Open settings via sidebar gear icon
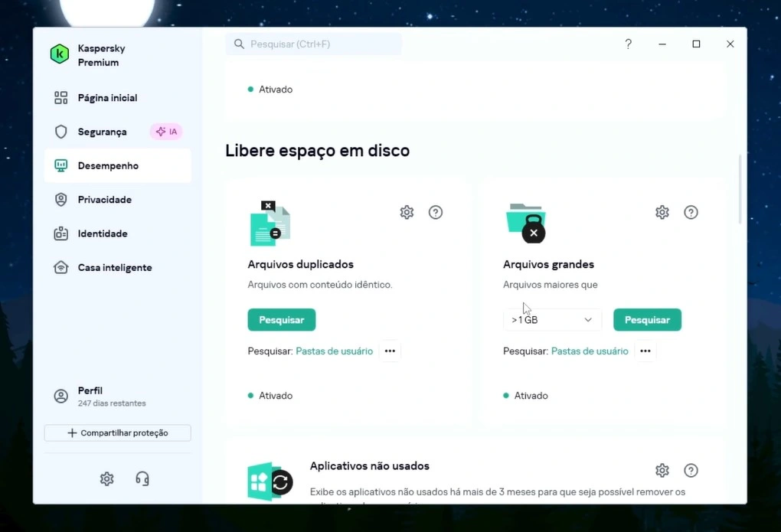Screen dimensions: 781x532 click(x=106, y=478)
